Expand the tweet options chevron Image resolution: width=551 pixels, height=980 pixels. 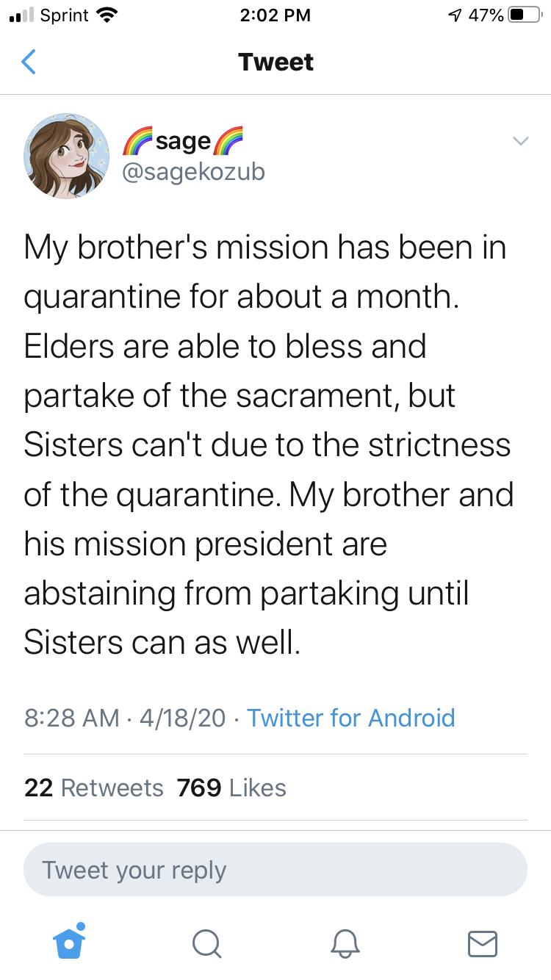point(520,141)
